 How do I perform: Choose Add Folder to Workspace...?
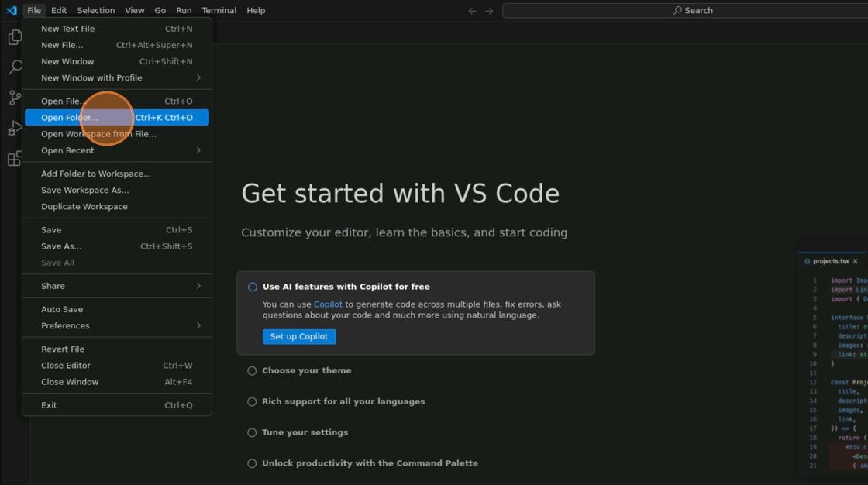coord(117,174)
